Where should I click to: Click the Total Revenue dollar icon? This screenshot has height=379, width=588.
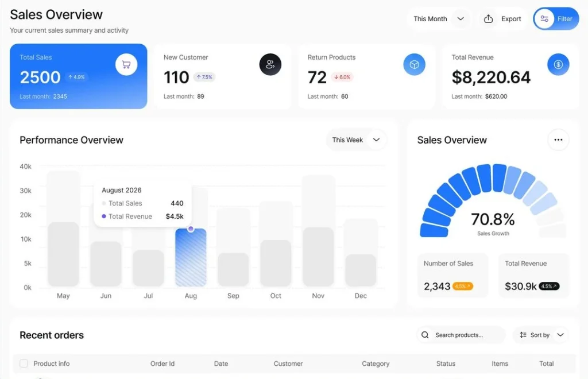(558, 64)
